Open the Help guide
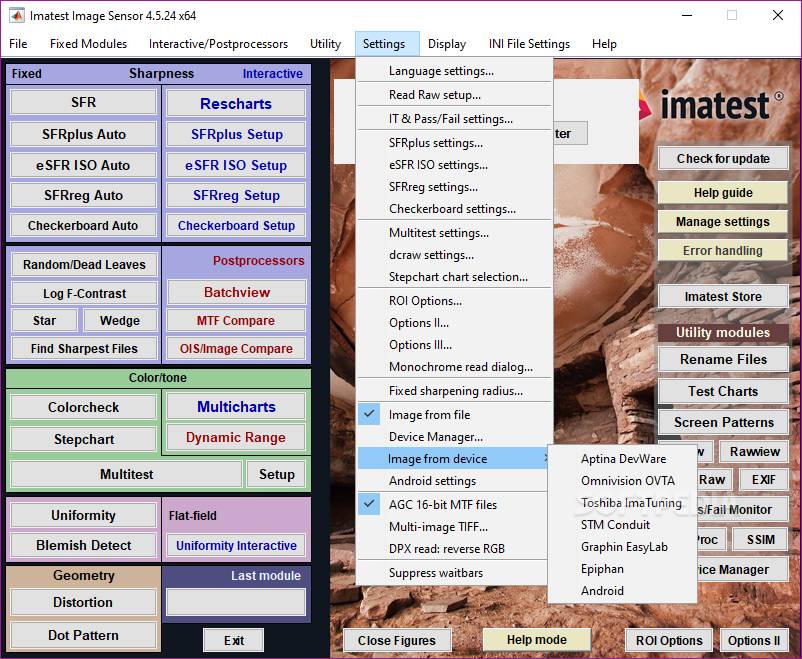The height and width of the screenshot is (659, 802). [723, 193]
